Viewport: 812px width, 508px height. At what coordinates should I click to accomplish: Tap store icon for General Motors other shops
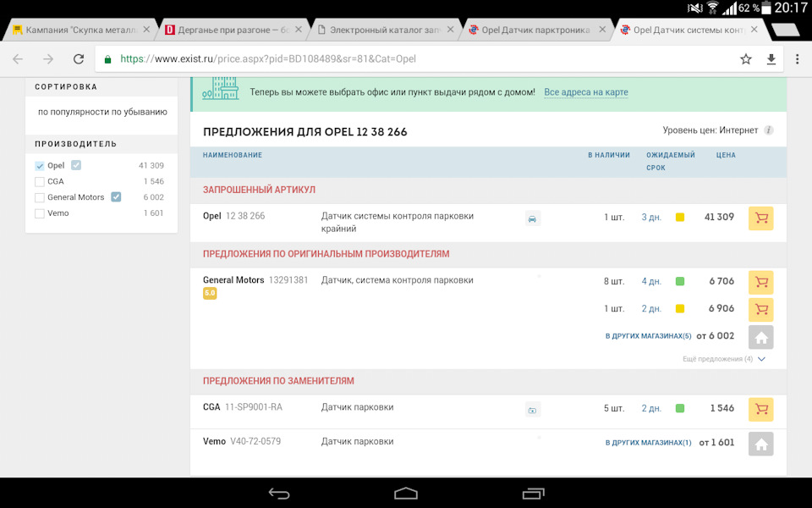point(760,338)
